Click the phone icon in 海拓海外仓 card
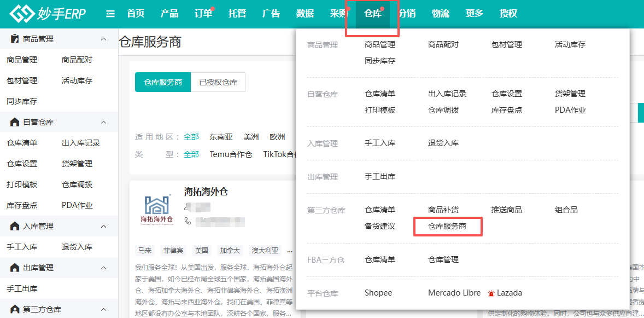 (188, 221)
